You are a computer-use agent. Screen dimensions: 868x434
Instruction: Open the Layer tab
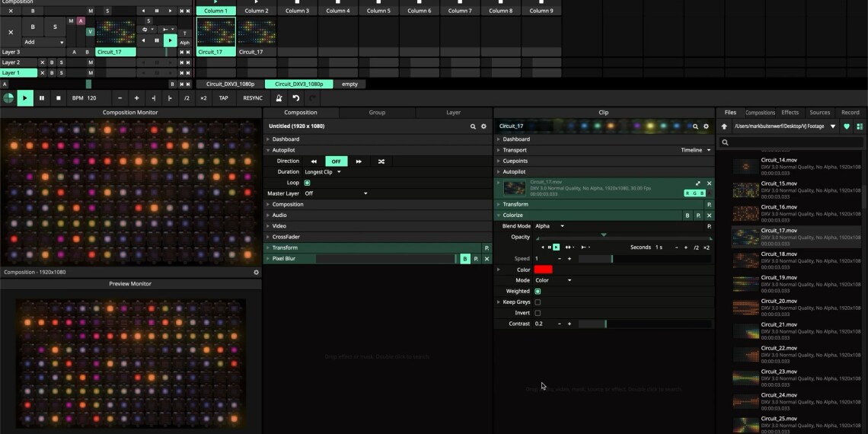point(453,113)
